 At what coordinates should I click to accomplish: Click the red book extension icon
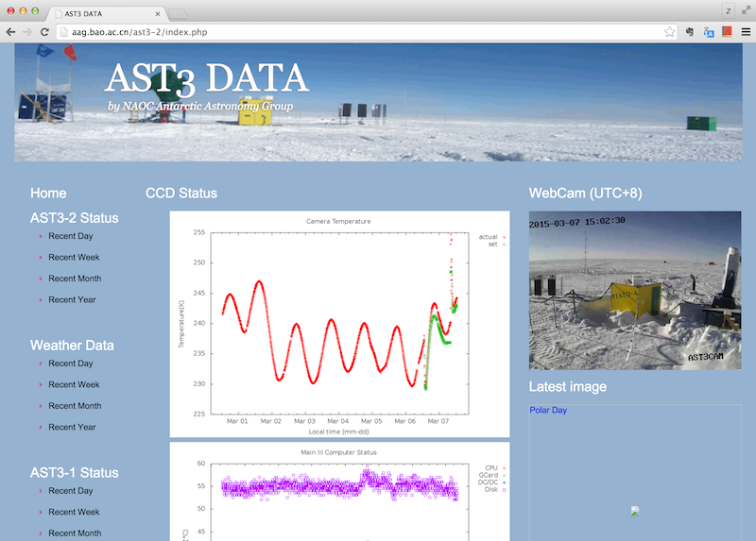(x=726, y=31)
